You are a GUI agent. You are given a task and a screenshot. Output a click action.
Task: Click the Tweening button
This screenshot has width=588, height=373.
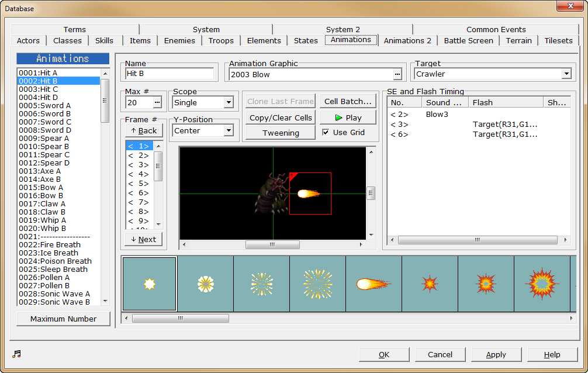pos(280,132)
